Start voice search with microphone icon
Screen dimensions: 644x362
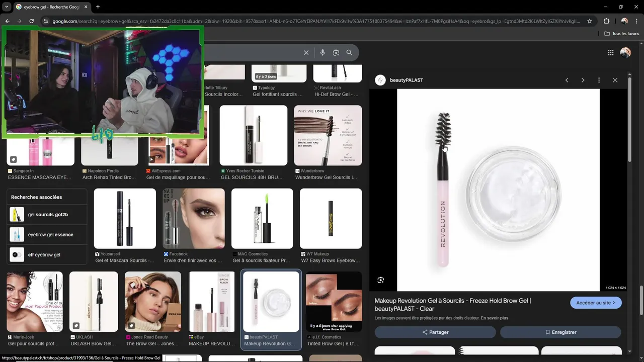[323, 53]
